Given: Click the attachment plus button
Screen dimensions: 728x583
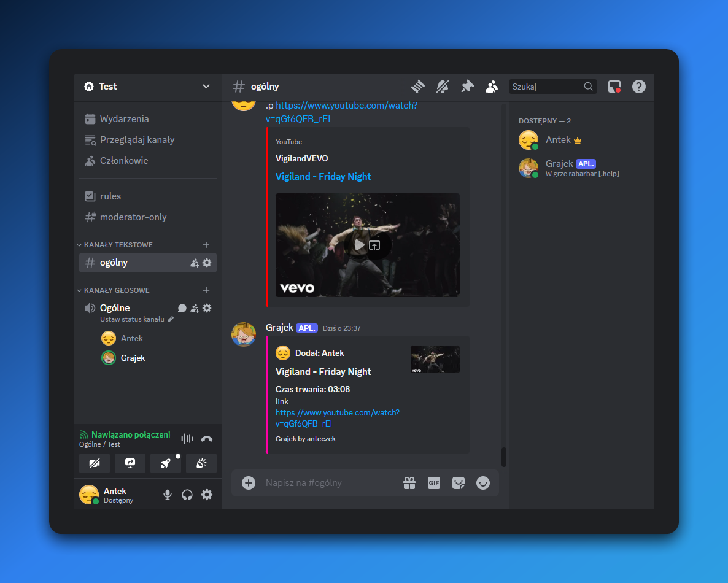Looking at the screenshot, I should pyautogui.click(x=249, y=483).
